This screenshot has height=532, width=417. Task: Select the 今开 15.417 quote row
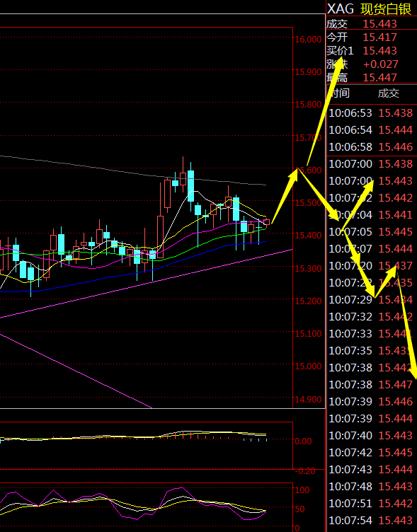[372, 37]
